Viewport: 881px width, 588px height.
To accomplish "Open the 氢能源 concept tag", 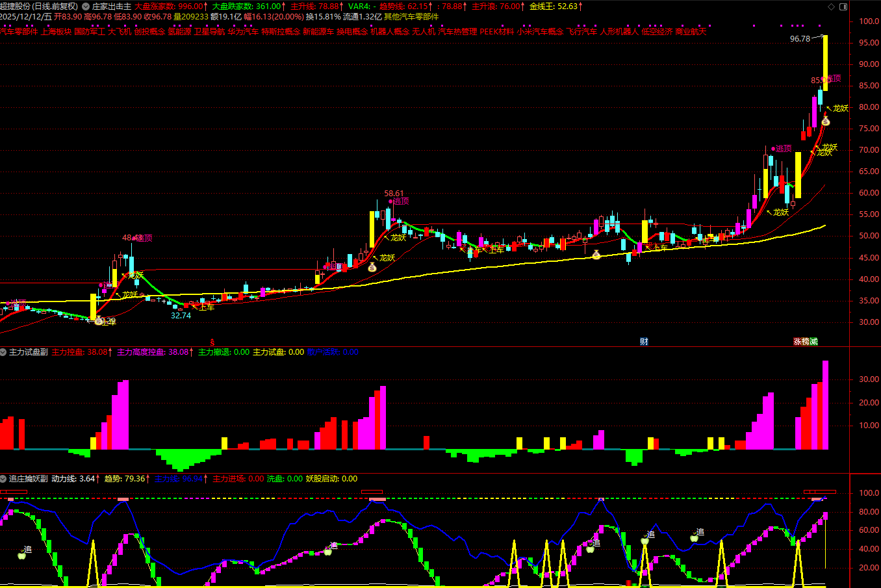I will tap(179, 31).
